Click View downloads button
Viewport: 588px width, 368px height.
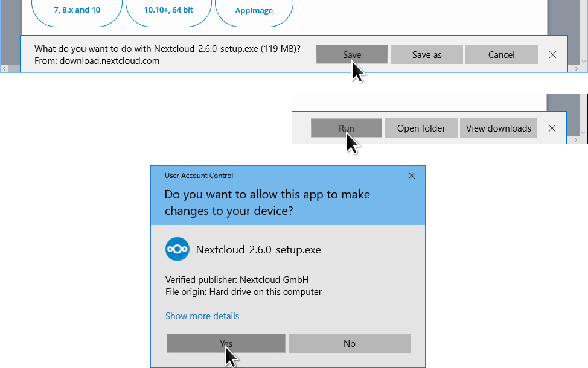pyautogui.click(x=499, y=128)
